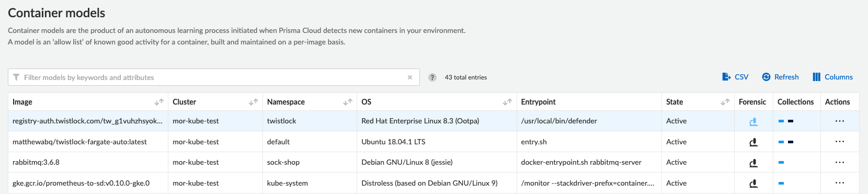Select image registry-auth.twistlock.com/tw_g1vuhzhsyok...
The width and height of the screenshot is (868, 194).
click(x=87, y=121)
